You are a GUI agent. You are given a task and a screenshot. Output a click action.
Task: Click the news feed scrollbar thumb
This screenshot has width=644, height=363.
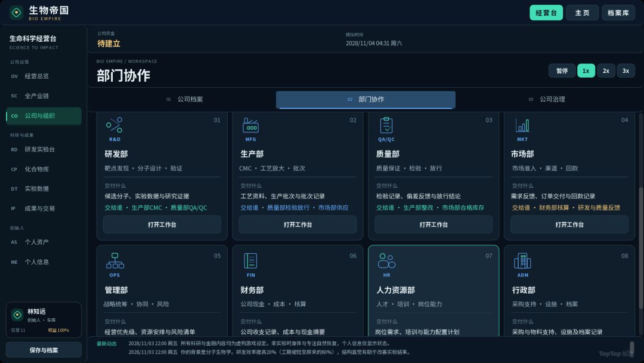631,349
